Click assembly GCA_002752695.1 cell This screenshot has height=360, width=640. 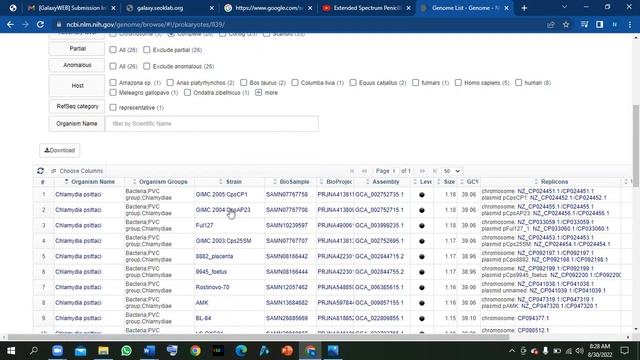coord(379,241)
